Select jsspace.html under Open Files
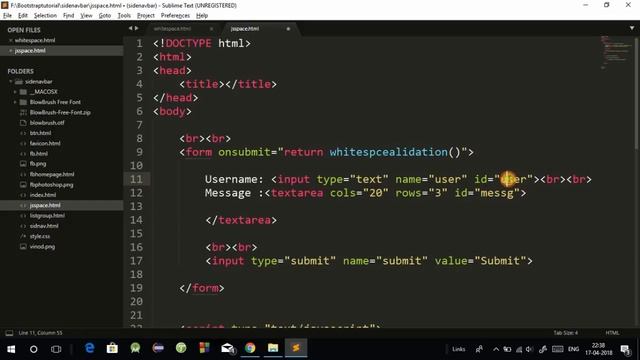This screenshot has height=360, width=640. 30,51
